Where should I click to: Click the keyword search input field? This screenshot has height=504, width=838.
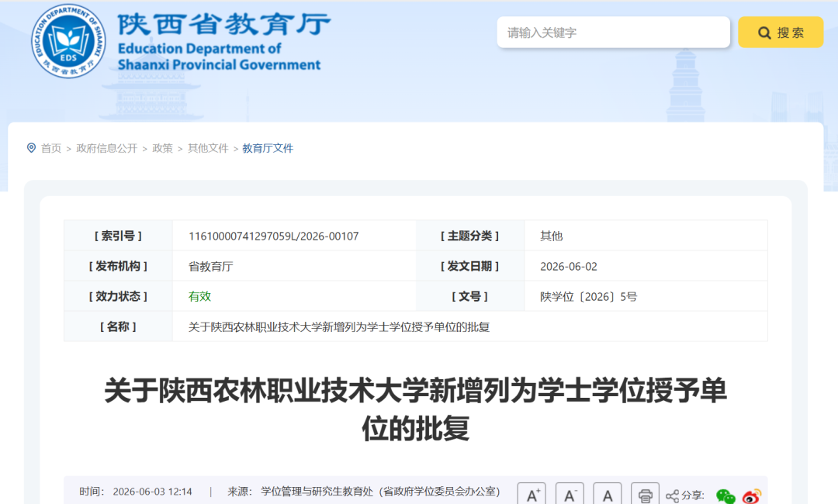[x=613, y=33]
